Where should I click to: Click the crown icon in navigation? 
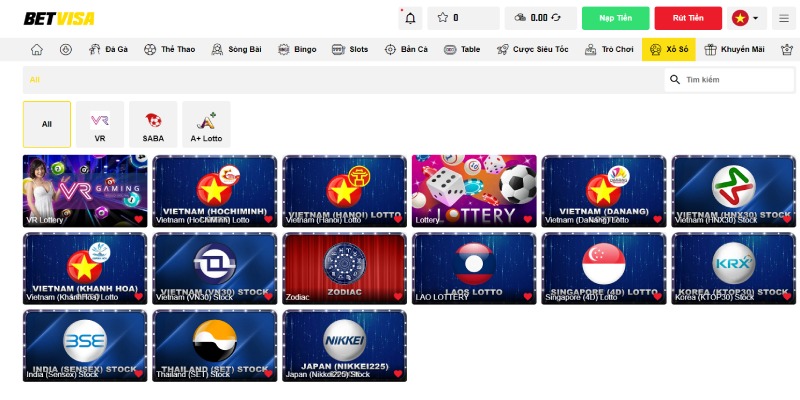(x=787, y=49)
